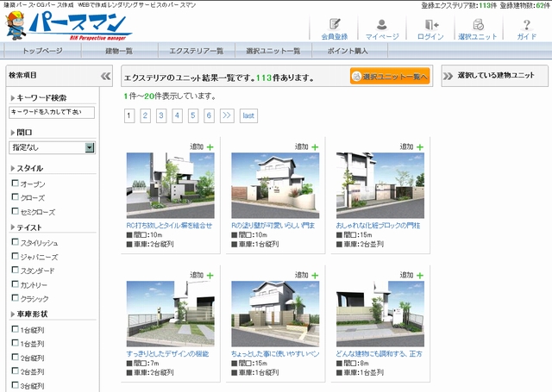
Task: Open the 選択ユニット icon in header
Action: [478, 28]
